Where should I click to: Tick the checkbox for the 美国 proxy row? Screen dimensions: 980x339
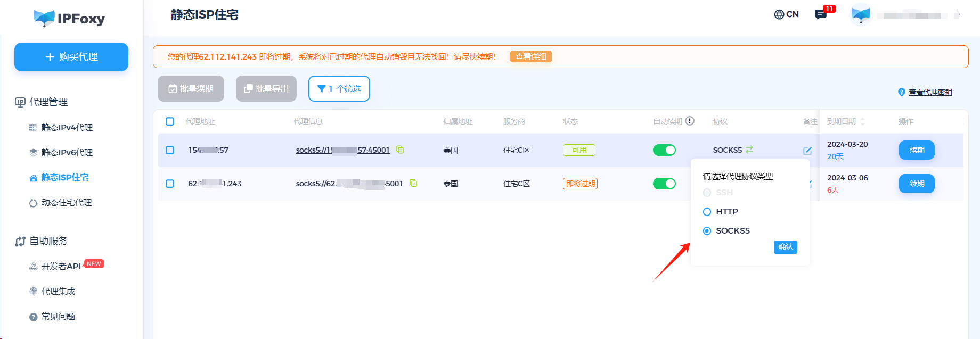(170, 150)
